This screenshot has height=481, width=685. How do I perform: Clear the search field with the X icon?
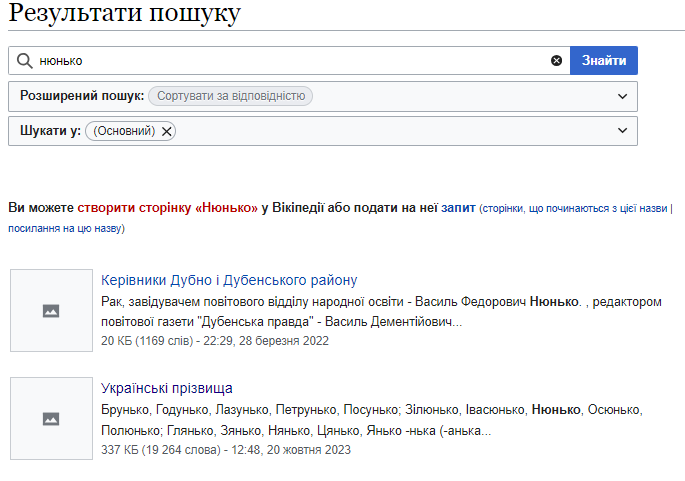[x=556, y=61]
